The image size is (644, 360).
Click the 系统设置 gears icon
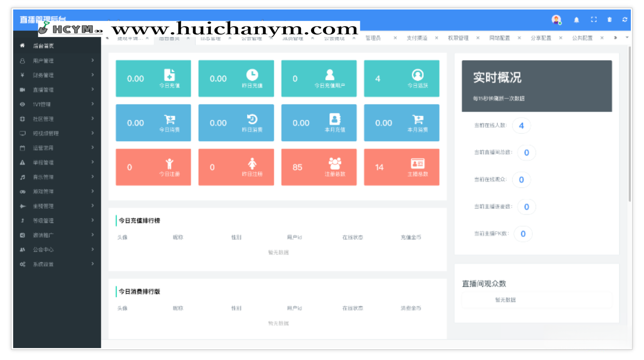[23, 264]
